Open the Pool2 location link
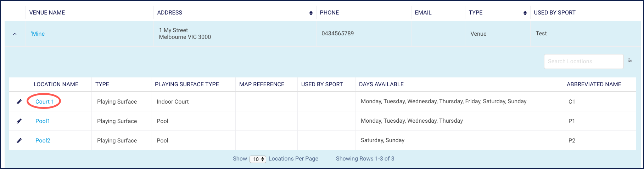This screenshot has width=644, height=169. 43,141
